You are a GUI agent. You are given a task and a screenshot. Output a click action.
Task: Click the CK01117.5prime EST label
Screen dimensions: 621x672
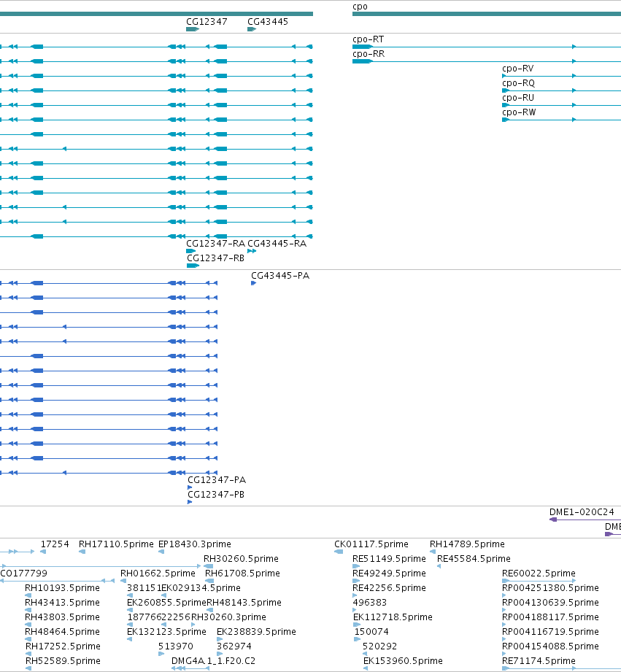click(x=371, y=544)
